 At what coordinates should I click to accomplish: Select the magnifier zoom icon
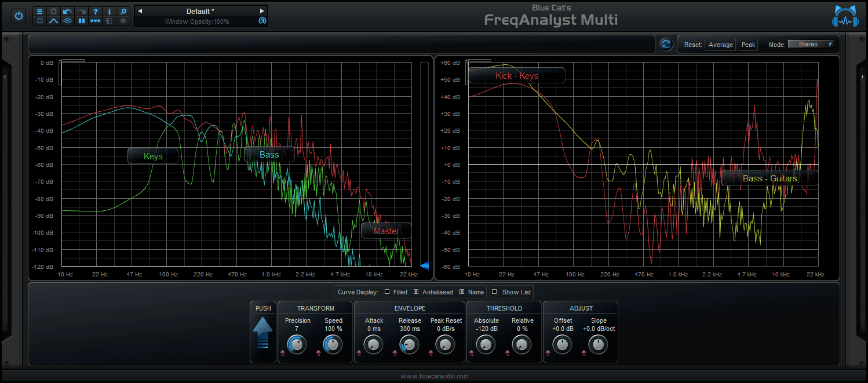(x=123, y=12)
